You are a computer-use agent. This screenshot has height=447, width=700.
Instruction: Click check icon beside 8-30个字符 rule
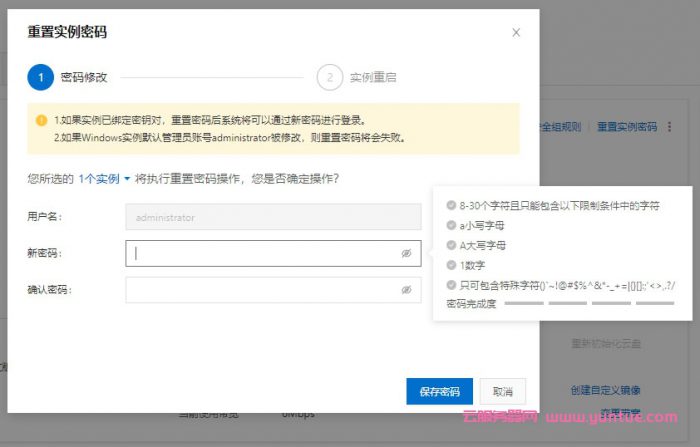coord(451,205)
